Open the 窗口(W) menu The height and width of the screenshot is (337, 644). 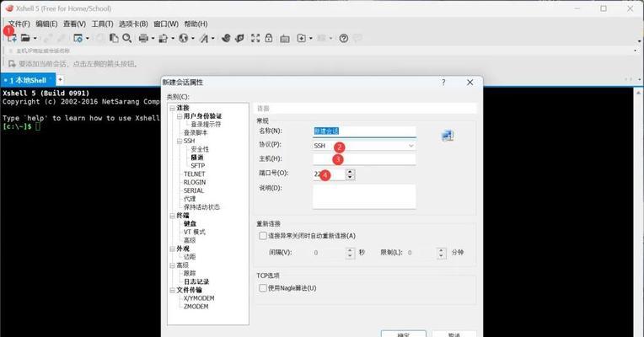[166, 24]
